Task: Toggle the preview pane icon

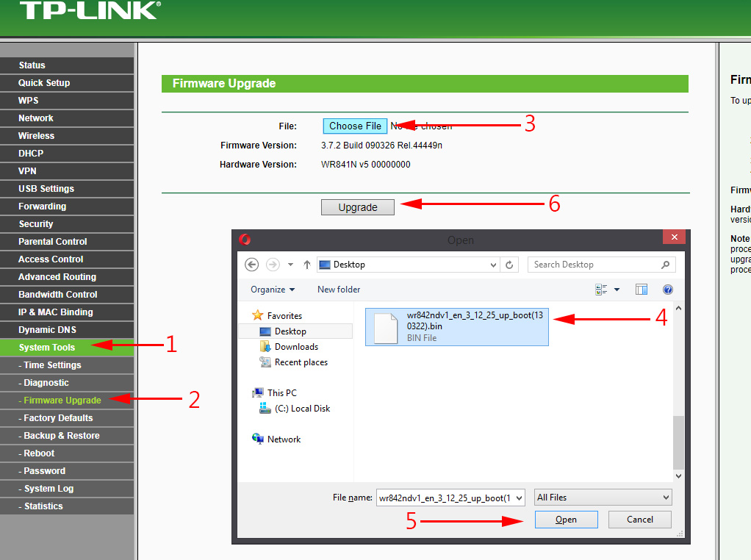Action: tap(642, 290)
